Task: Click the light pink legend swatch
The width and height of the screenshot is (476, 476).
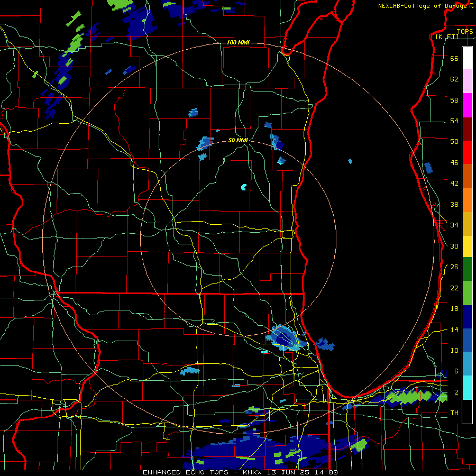Action: tap(467, 81)
